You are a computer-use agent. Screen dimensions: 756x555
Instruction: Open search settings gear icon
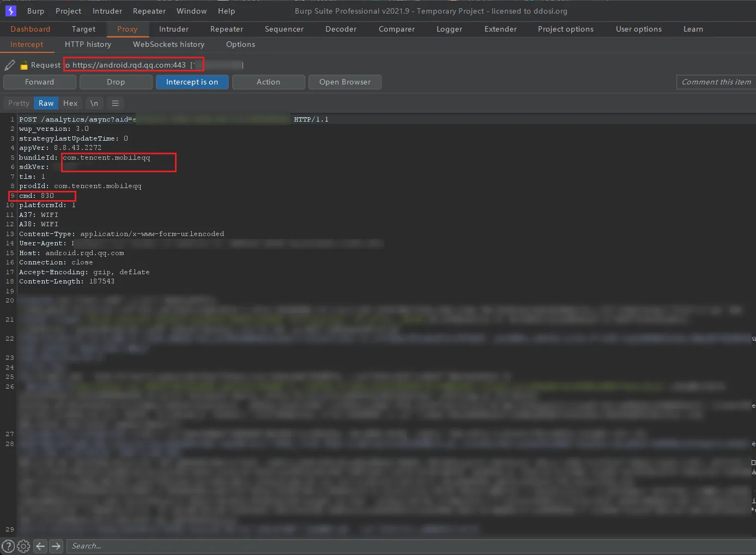23,546
